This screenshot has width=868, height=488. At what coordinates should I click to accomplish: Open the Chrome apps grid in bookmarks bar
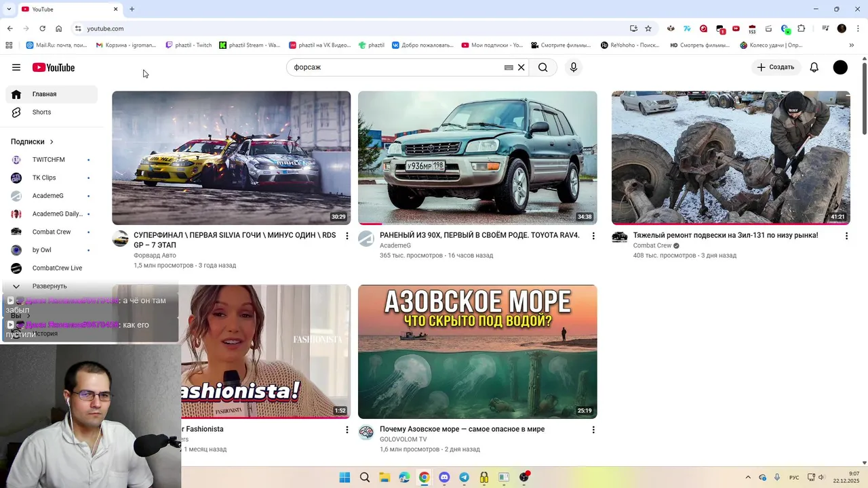point(9,45)
